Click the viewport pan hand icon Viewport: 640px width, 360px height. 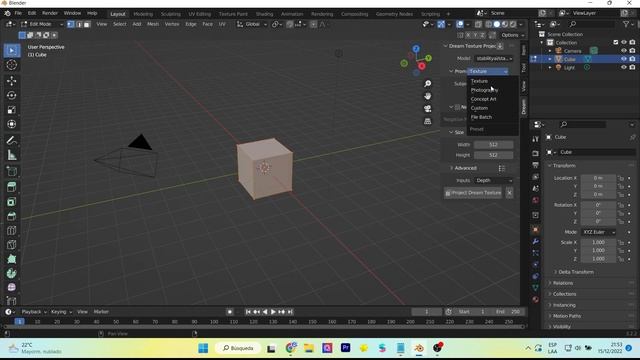[427, 96]
